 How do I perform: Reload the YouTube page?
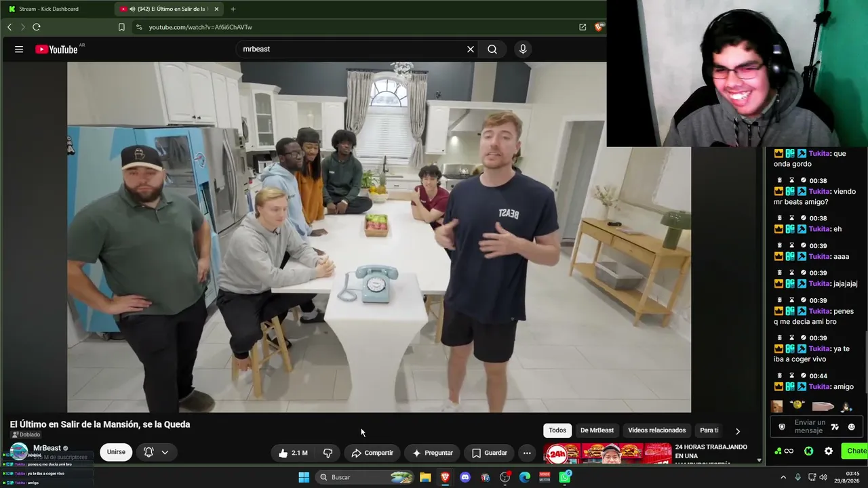point(37,27)
